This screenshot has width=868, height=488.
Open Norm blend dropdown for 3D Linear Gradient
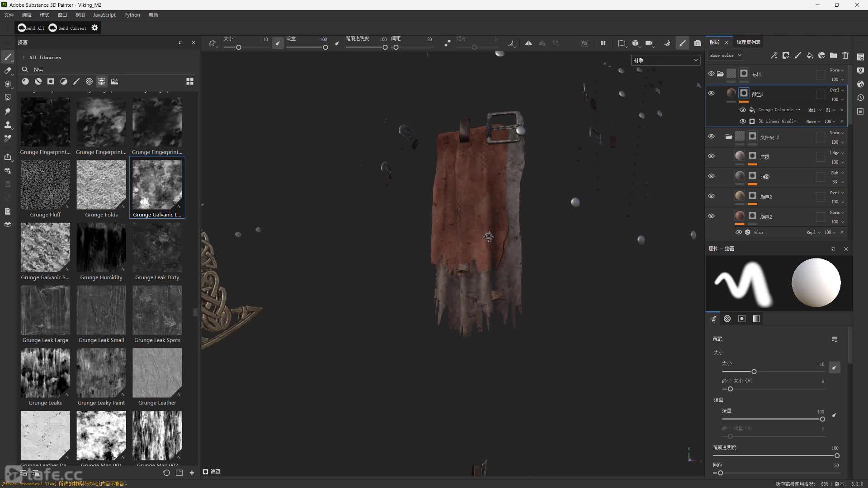814,121
